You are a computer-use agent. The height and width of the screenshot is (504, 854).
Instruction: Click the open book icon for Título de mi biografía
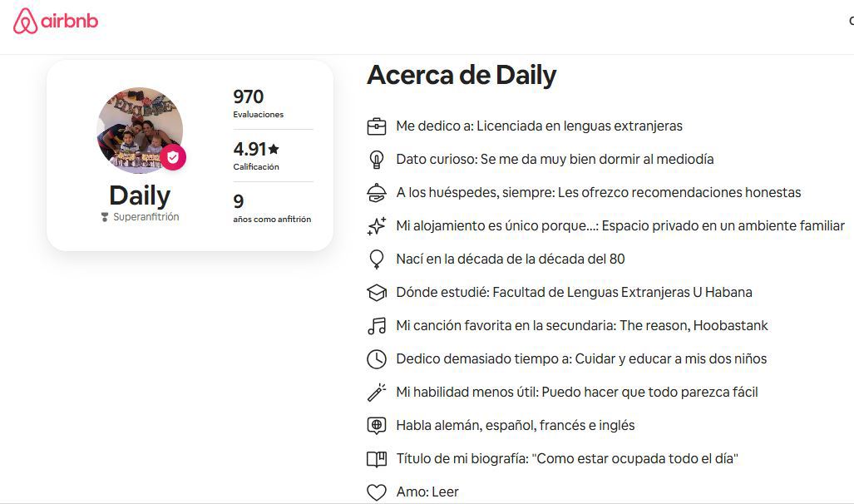(377, 459)
